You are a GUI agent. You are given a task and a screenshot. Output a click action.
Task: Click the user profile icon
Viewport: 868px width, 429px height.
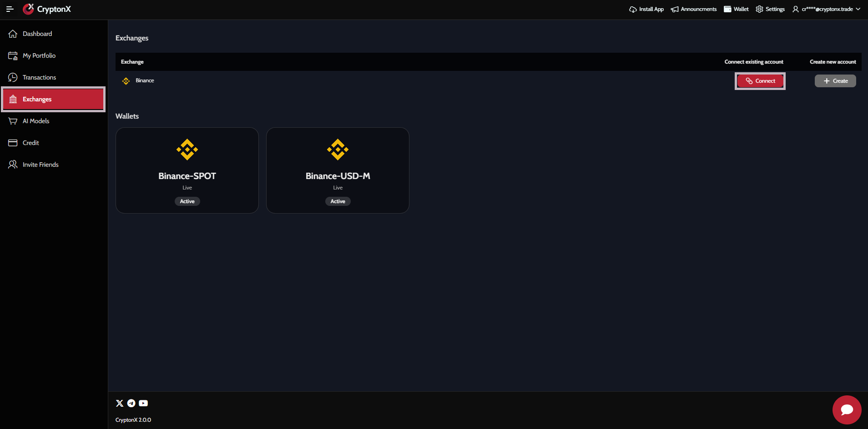pyautogui.click(x=796, y=9)
